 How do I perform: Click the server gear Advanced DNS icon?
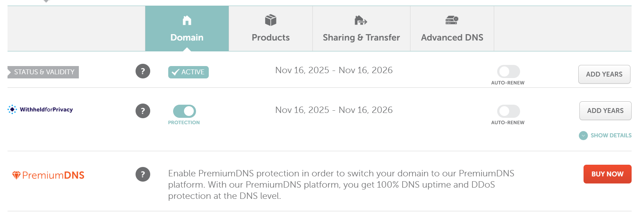click(x=452, y=20)
